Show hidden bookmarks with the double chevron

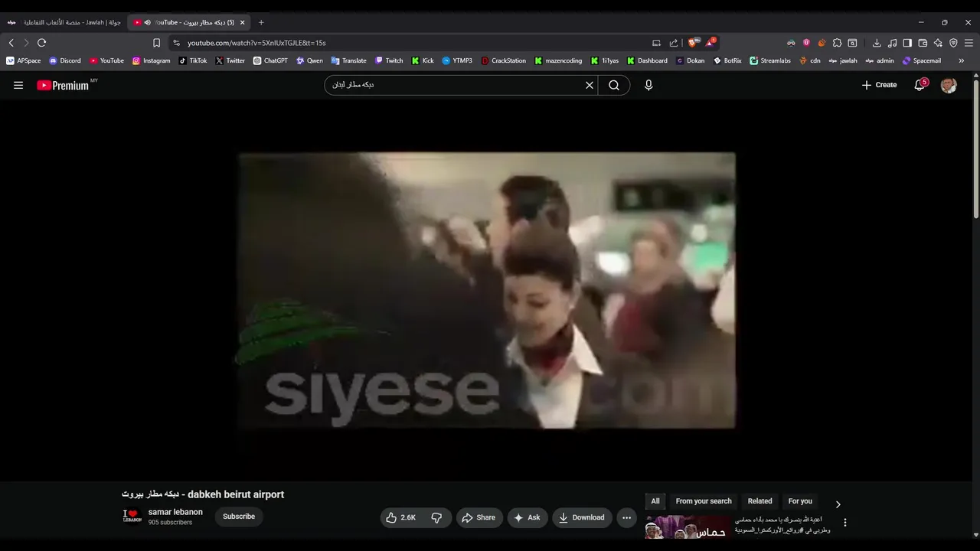(961, 60)
